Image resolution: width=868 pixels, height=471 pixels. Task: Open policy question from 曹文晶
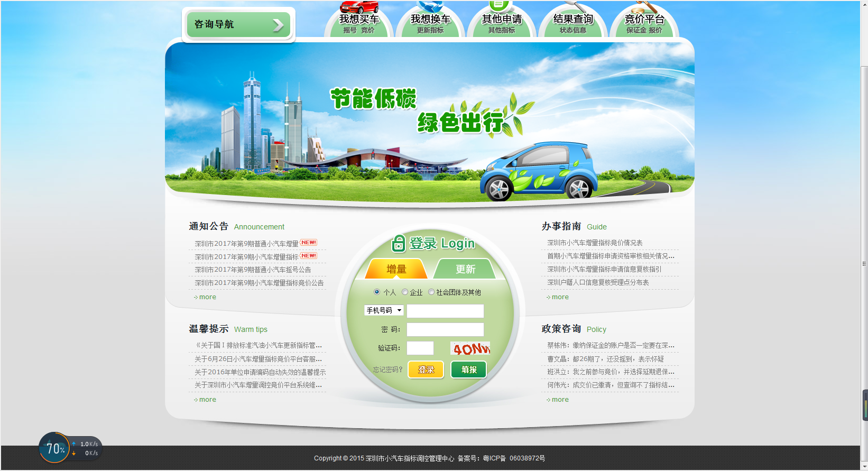click(605, 359)
